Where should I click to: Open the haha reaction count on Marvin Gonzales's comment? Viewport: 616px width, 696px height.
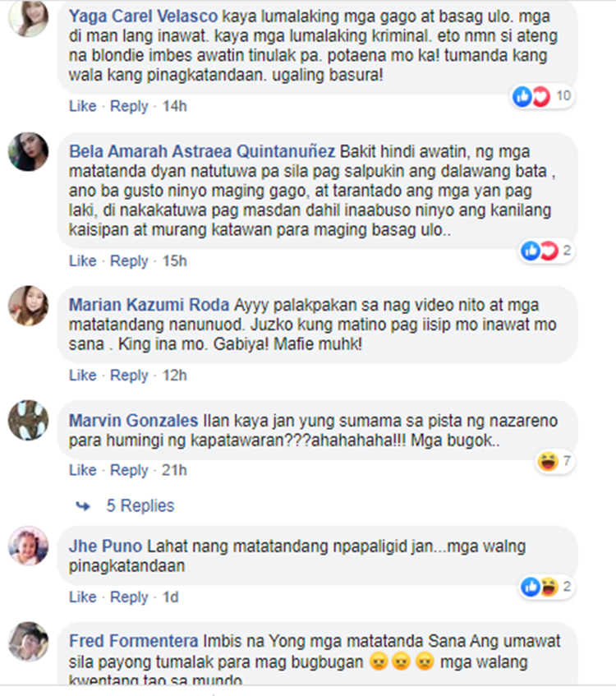pyautogui.click(x=554, y=462)
